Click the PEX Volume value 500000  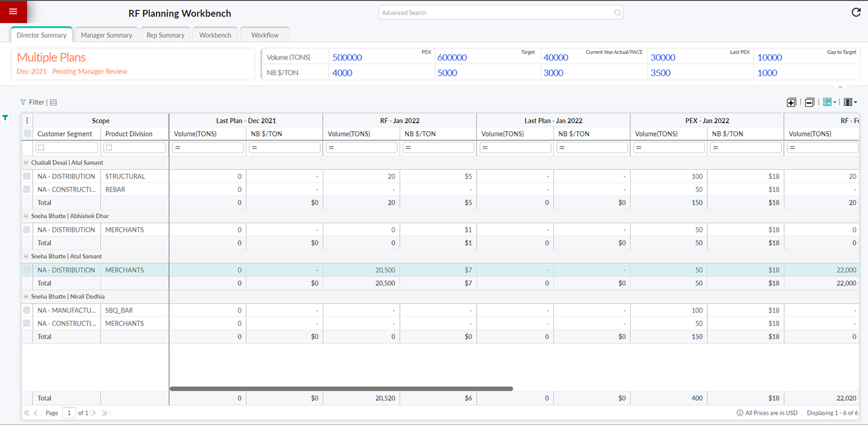[347, 58]
